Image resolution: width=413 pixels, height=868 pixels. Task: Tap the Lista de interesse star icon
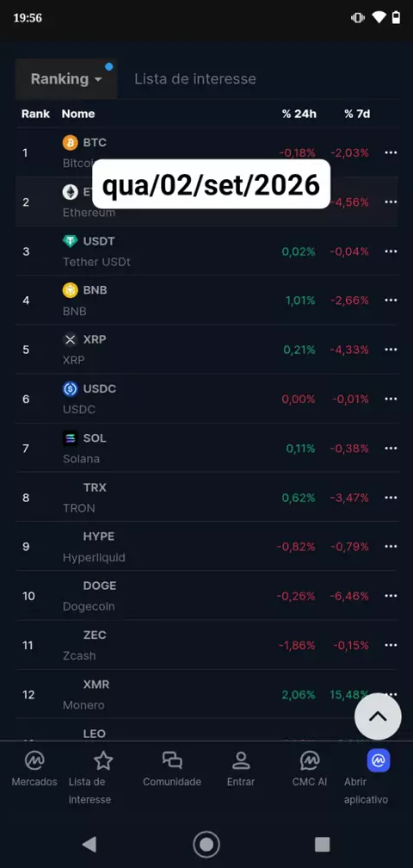[103, 760]
